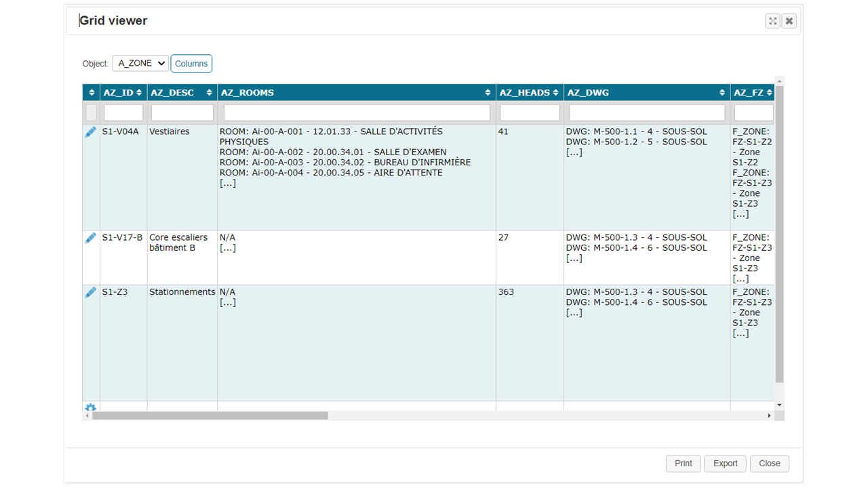Click the pencil icon for row S1-V17-B
868x488 pixels.
click(x=90, y=238)
